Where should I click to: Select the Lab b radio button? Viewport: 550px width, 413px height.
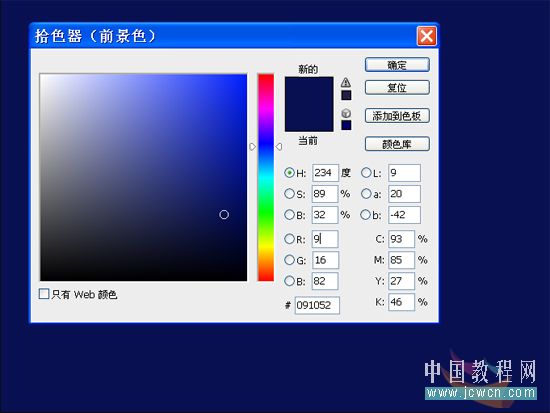[366, 215]
